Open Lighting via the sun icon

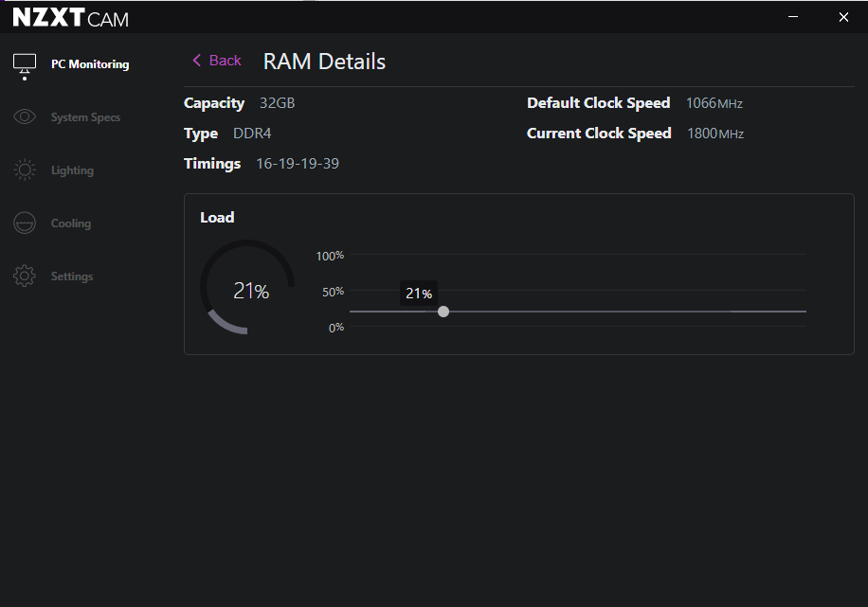click(25, 170)
